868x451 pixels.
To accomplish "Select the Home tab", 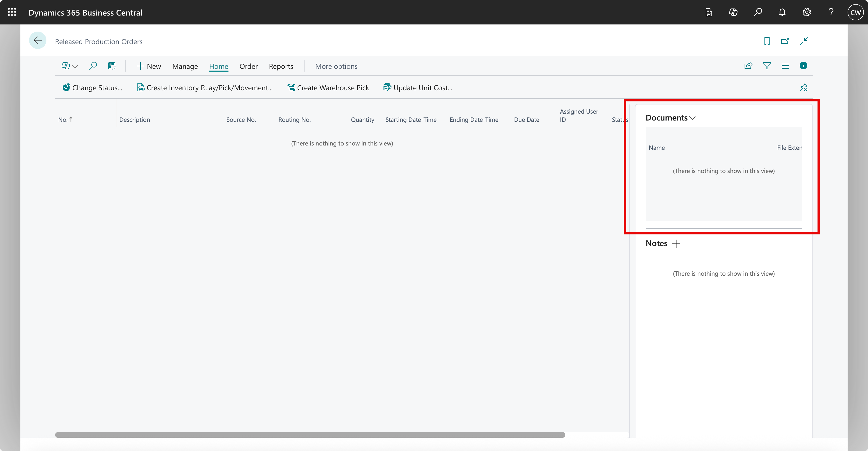I will coord(219,66).
